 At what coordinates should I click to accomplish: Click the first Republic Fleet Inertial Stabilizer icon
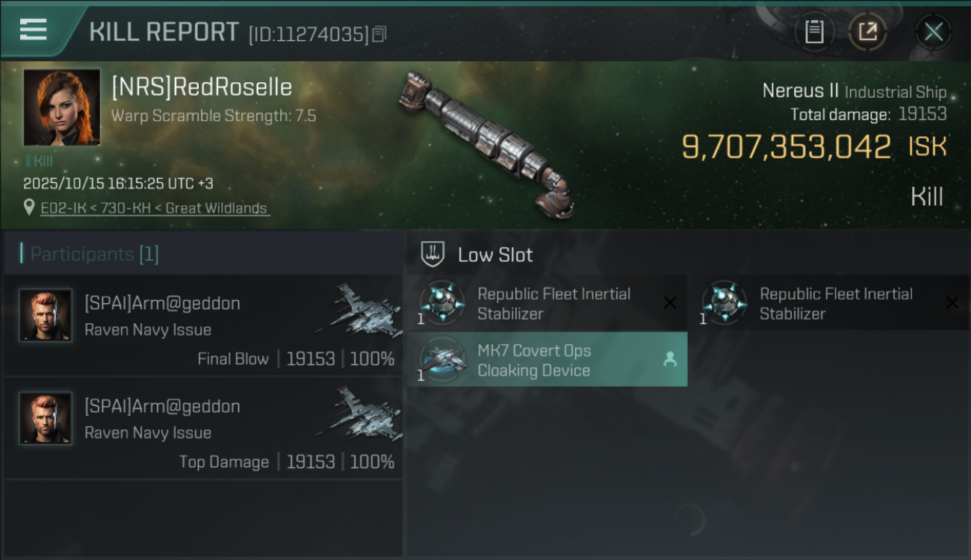pos(442,303)
